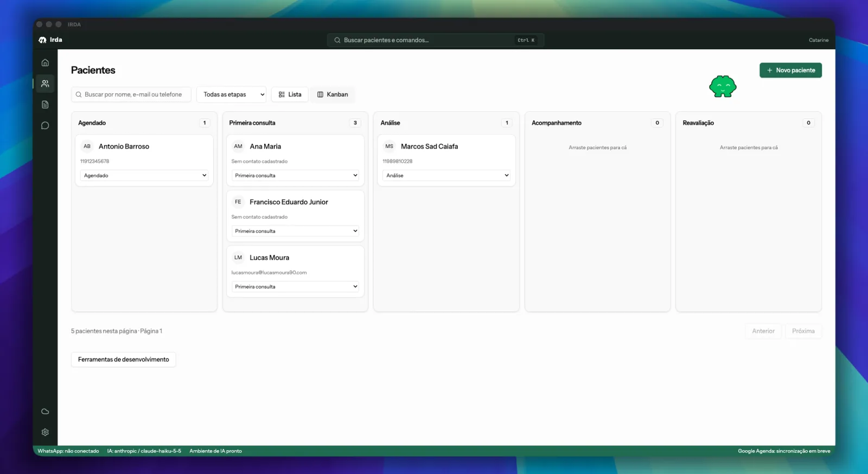The width and height of the screenshot is (868, 474).
Task: Open Lucas Moura's stage dropdown
Action: pyautogui.click(x=295, y=287)
